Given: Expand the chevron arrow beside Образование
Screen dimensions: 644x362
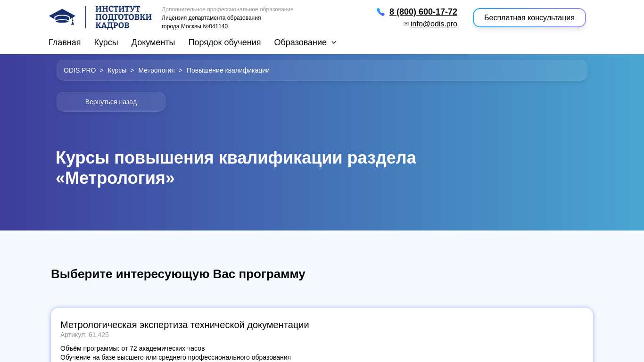Looking at the screenshot, I should 334,42.
